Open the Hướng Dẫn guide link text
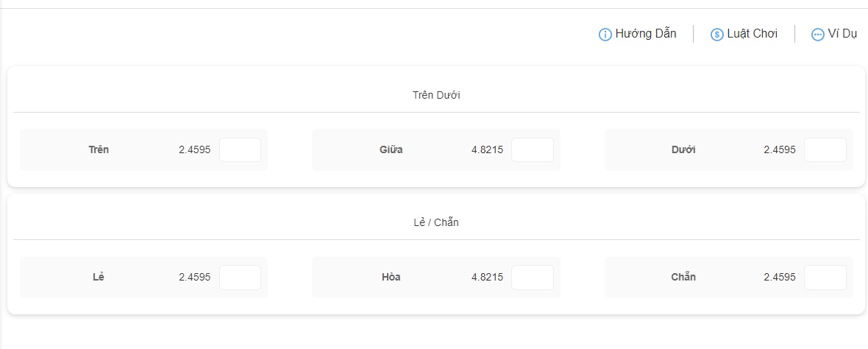Image resolution: width=868 pixels, height=349 pixels. tap(646, 34)
